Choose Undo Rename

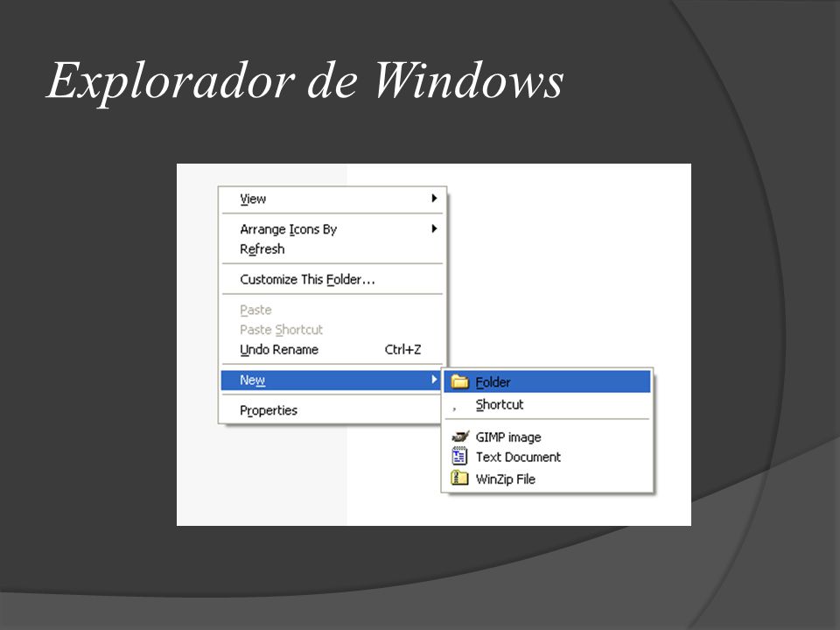(332, 349)
